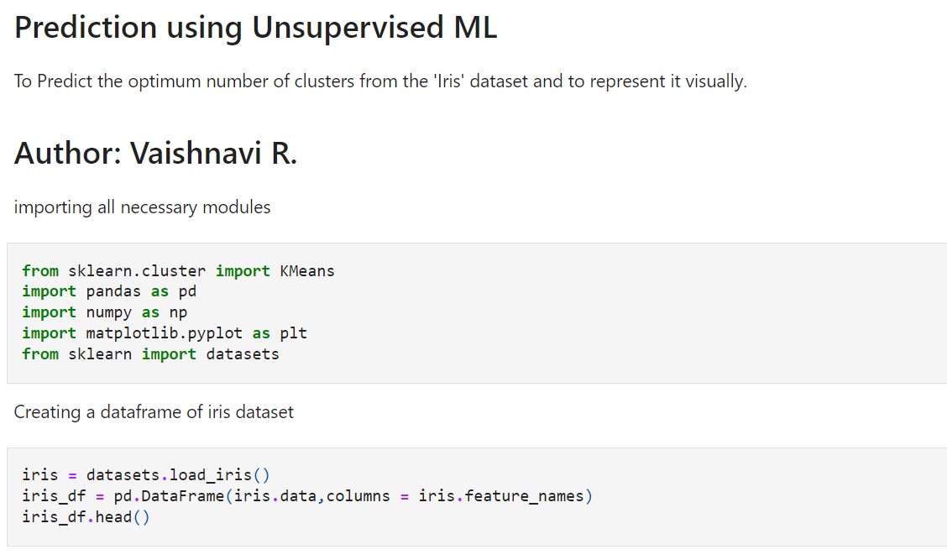
Task: Click 'Creating a dataframe of iris dataset' text
Action: click(154, 412)
